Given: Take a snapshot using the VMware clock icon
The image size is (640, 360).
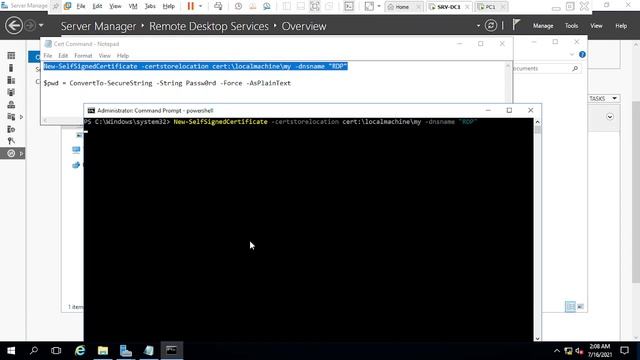Looking at the screenshot, I should [x=238, y=6].
